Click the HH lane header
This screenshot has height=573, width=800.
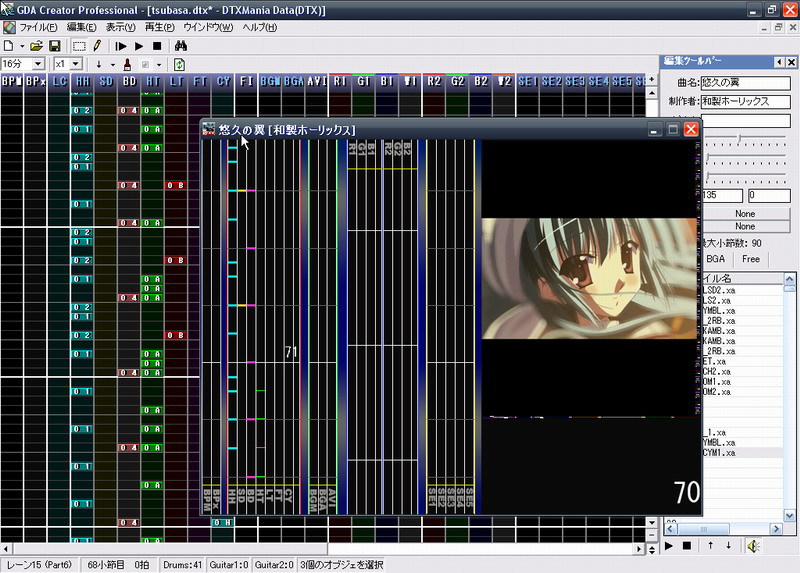click(x=82, y=82)
